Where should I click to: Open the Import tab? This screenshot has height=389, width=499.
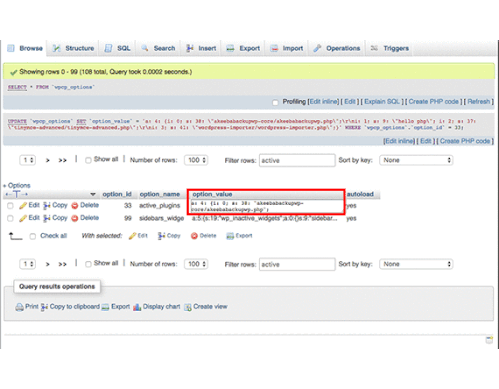[x=287, y=48]
